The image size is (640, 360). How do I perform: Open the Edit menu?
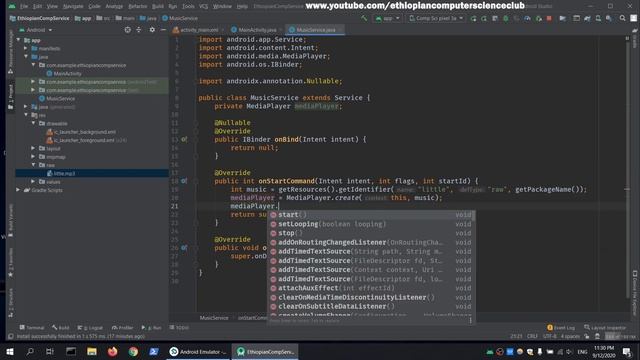[38, 6]
